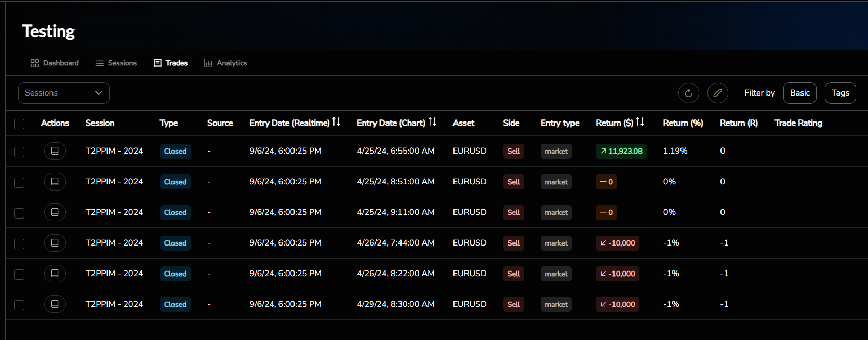Open action icon for 8:51:00 AM trade

click(x=55, y=182)
